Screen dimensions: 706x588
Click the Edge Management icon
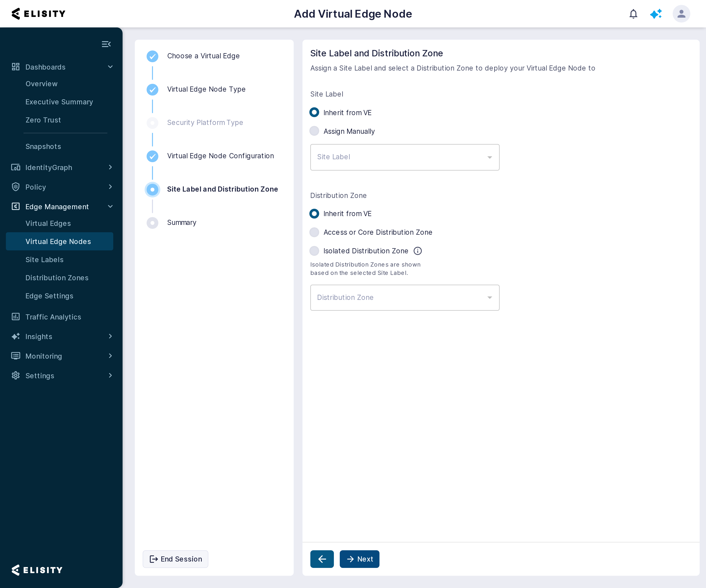[x=15, y=206]
